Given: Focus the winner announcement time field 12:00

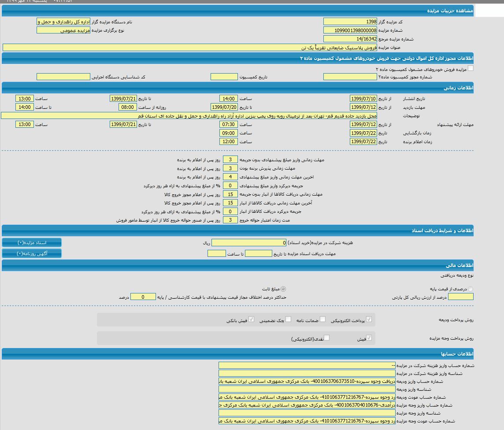Looking at the screenshot, I should click(x=229, y=141).
